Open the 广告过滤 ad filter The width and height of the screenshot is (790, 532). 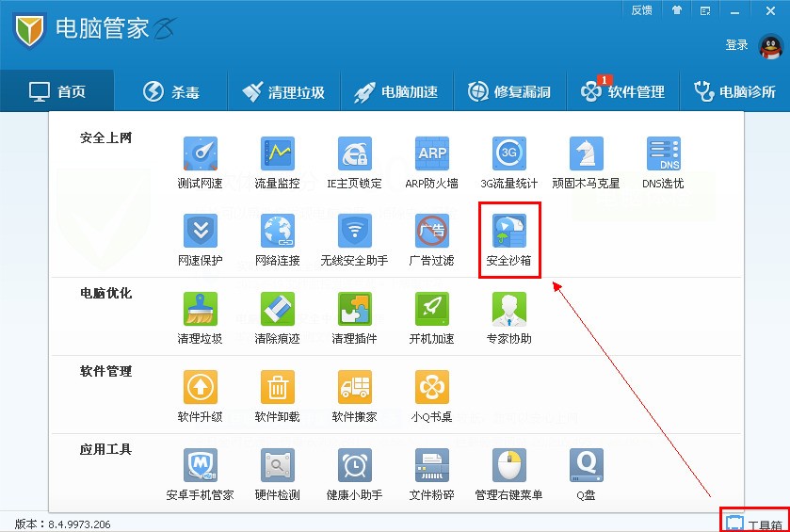pyautogui.click(x=432, y=240)
